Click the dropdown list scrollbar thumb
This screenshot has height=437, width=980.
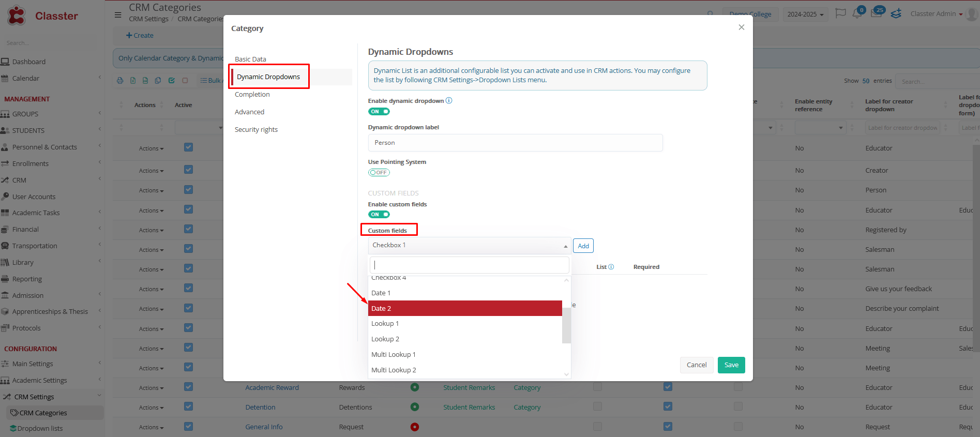(566, 325)
